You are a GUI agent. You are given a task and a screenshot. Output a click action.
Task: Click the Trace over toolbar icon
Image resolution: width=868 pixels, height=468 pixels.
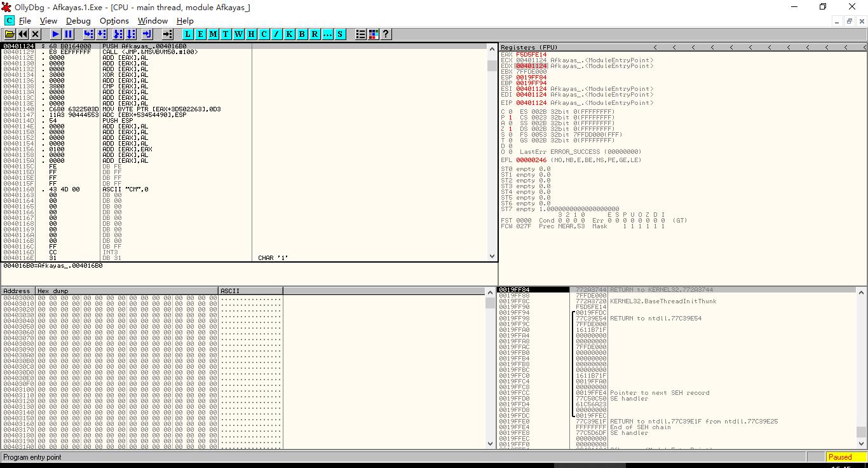pyautogui.click(x=131, y=34)
